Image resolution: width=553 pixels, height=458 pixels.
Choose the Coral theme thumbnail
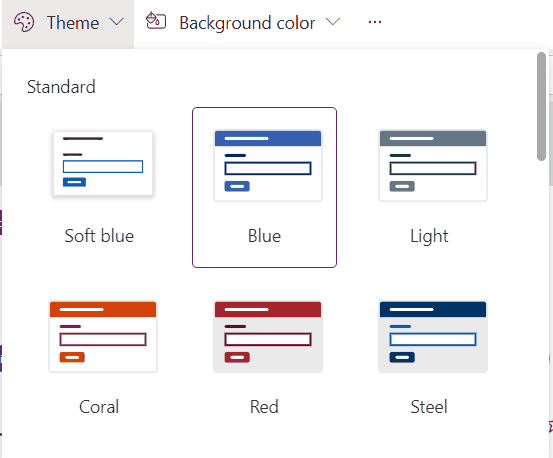(103, 337)
